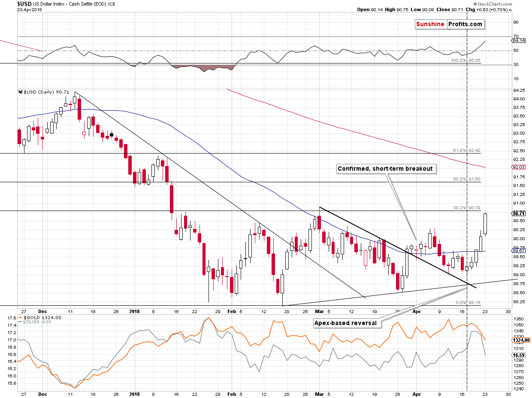Click the RSI value tag 64.14
The width and height of the screenshot is (532, 398).
pyautogui.click(x=518, y=41)
